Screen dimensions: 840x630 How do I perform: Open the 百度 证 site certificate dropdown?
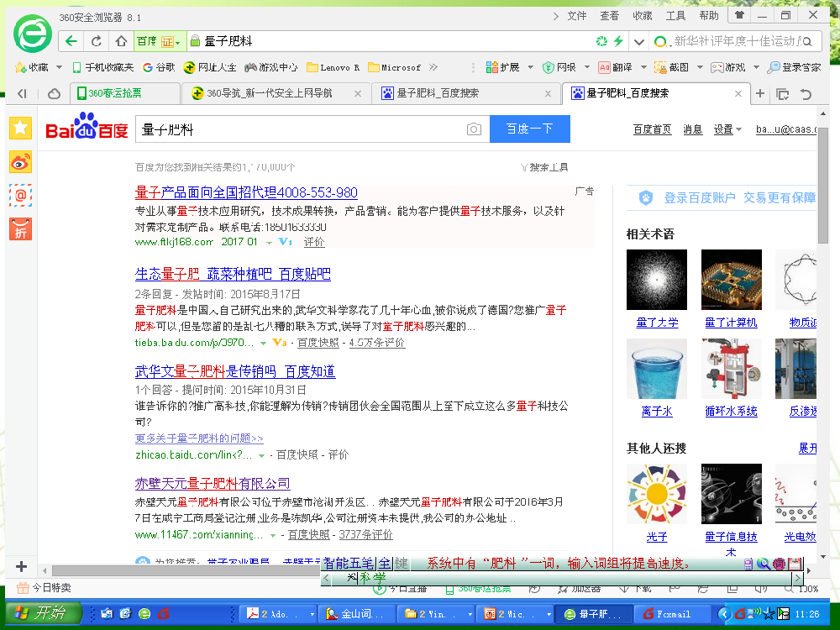pos(159,41)
